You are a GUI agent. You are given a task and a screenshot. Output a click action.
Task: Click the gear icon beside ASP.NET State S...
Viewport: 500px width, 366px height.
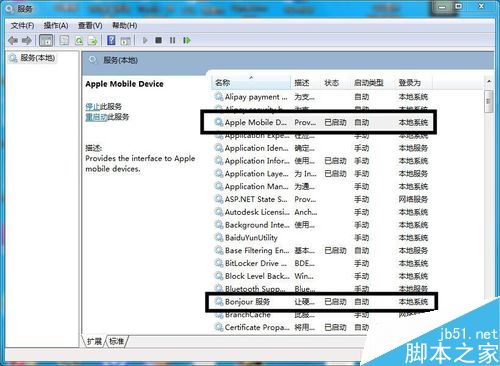(219, 199)
